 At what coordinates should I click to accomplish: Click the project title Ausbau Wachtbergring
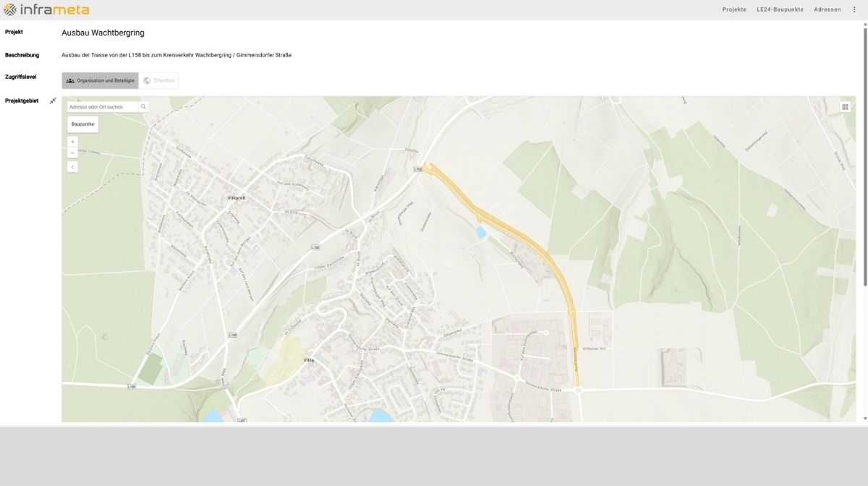click(x=103, y=33)
